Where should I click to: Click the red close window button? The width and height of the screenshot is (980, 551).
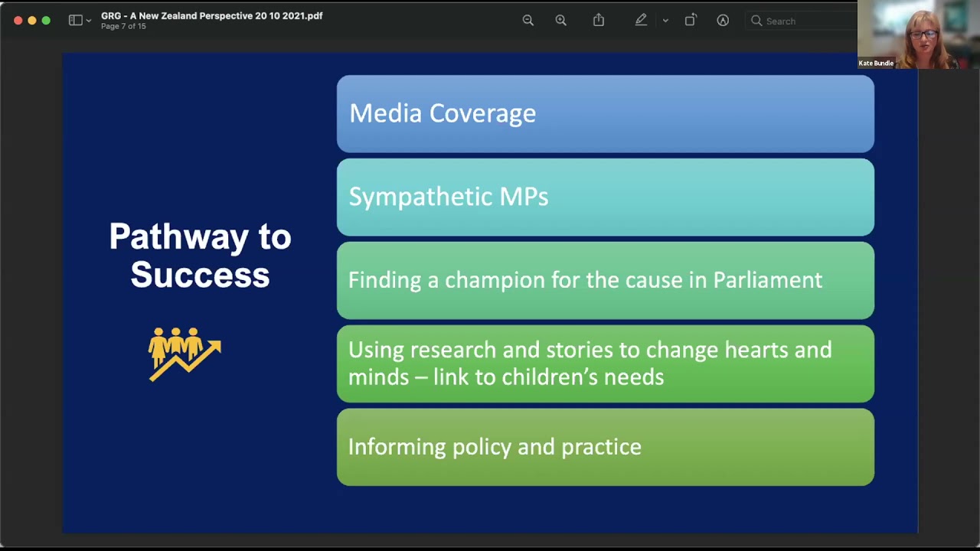point(18,21)
